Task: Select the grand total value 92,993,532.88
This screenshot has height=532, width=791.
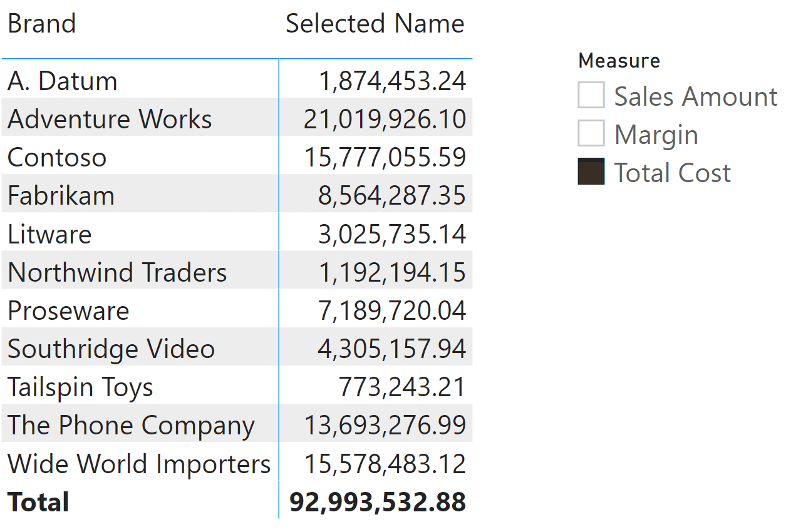Action: [378, 502]
